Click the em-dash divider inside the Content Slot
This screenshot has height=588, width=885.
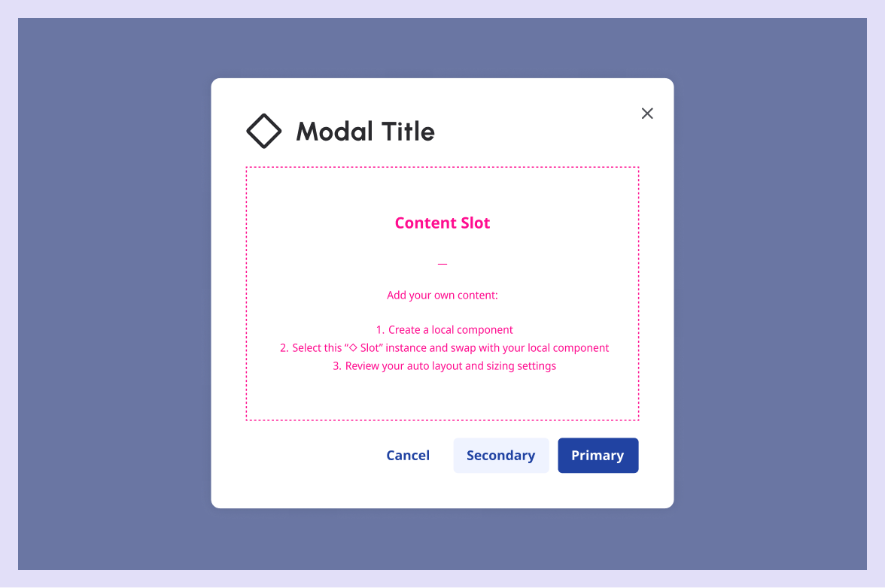click(x=442, y=264)
